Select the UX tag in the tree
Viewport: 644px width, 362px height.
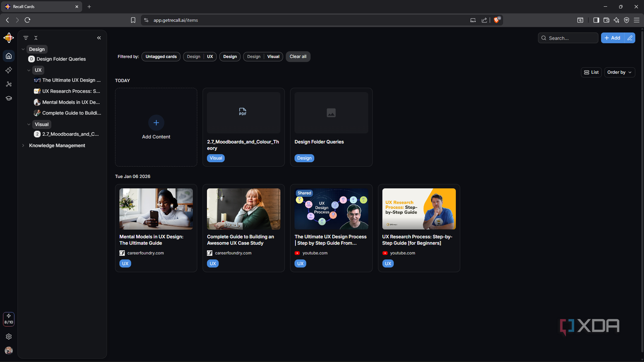pyautogui.click(x=38, y=70)
